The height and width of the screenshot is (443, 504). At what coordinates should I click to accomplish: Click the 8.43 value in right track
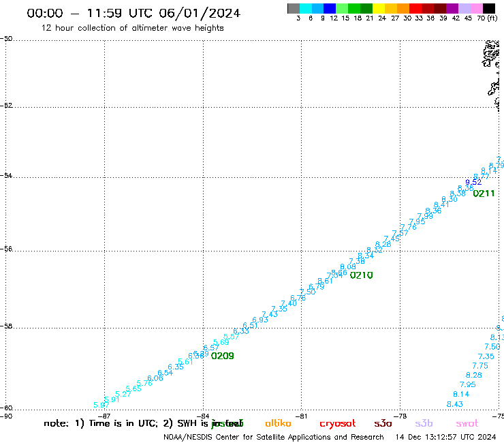(x=455, y=404)
